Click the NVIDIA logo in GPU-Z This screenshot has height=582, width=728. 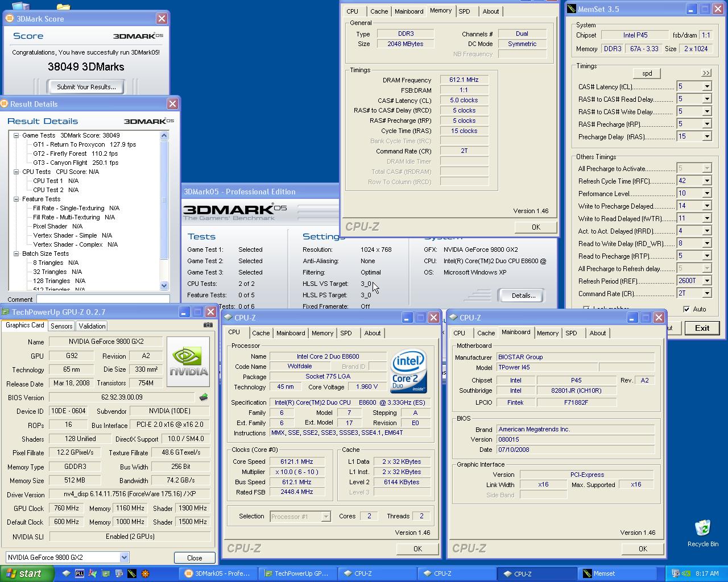(x=189, y=361)
